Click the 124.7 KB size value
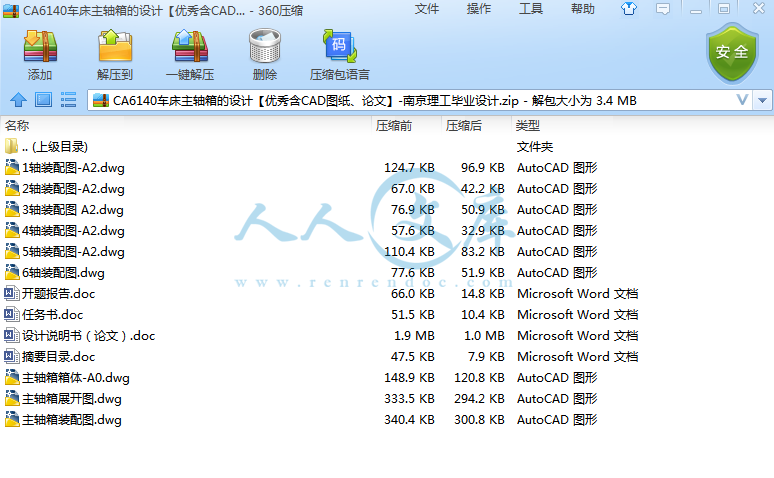The image size is (774, 478). 409,168
